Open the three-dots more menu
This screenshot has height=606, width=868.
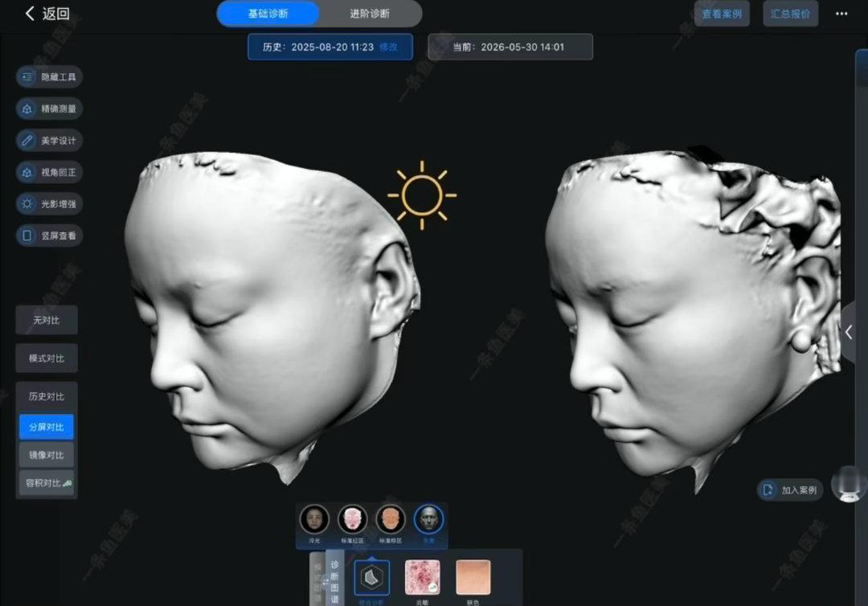pos(841,14)
